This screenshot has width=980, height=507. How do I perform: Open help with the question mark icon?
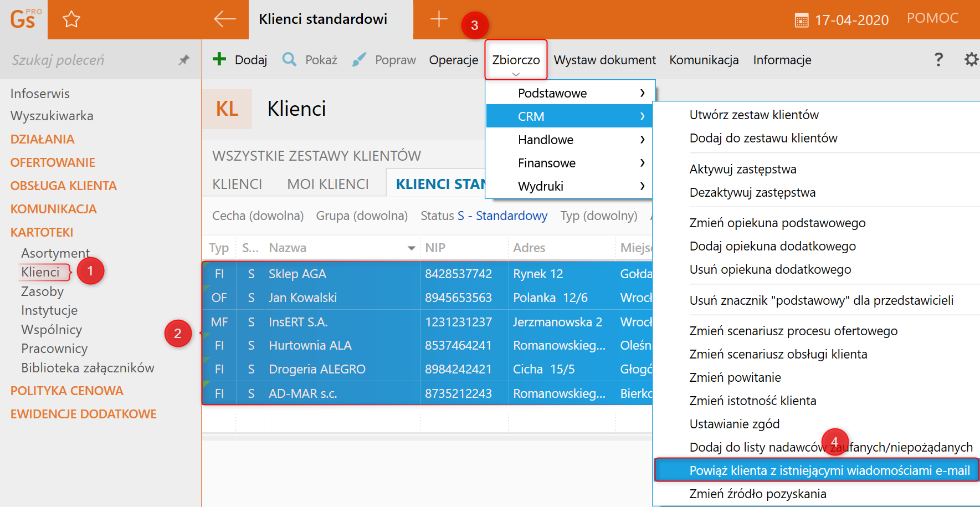click(x=938, y=59)
